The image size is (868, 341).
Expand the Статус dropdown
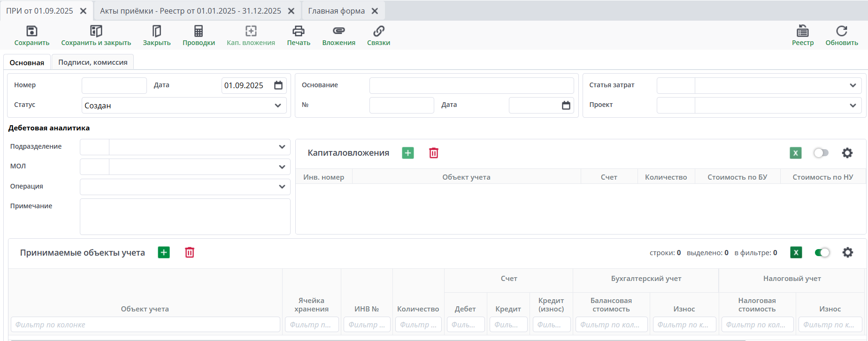(x=277, y=106)
